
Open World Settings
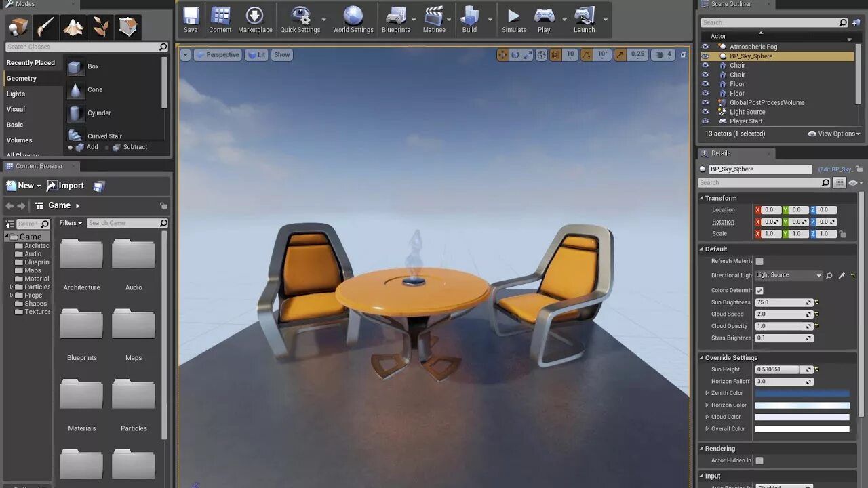353,20
